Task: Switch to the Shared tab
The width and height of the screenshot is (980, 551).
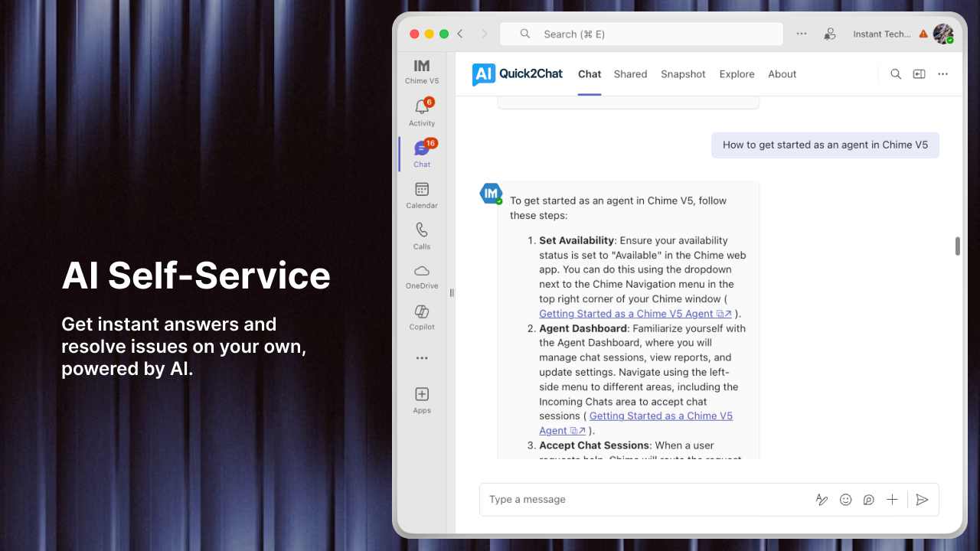Action: pos(630,74)
